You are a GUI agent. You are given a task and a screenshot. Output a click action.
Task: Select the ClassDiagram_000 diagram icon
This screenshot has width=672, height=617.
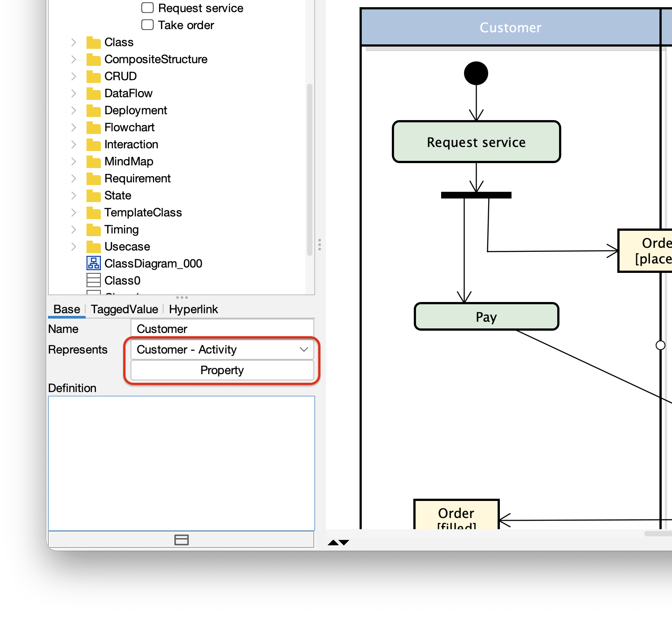(93, 263)
